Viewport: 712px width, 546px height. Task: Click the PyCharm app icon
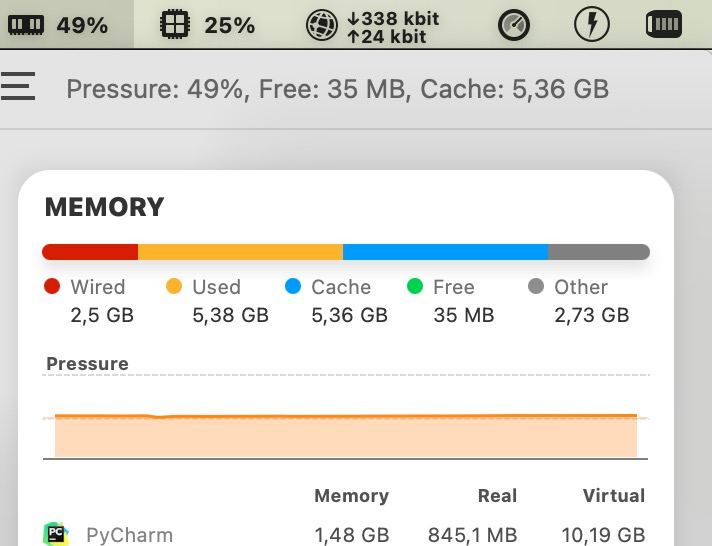[56, 534]
